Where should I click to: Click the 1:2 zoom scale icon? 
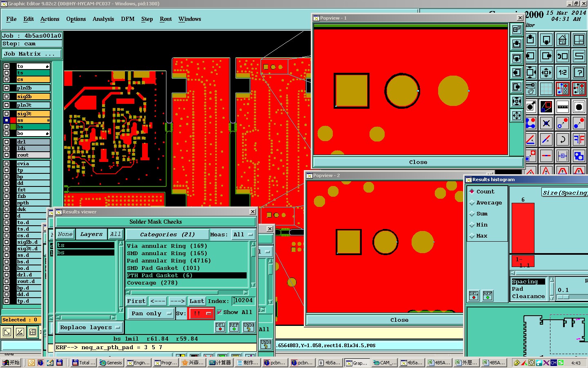(562, 72)
